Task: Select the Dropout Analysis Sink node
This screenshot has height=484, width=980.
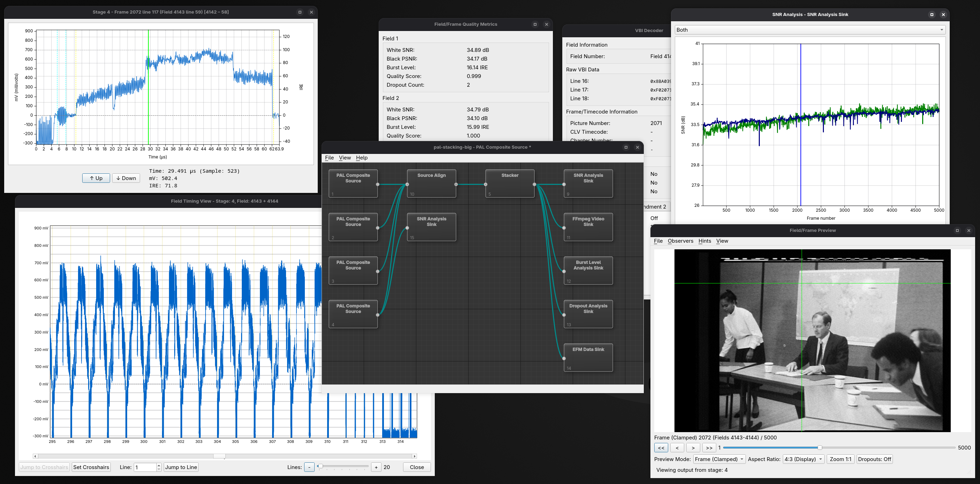Action: (588, 314)
